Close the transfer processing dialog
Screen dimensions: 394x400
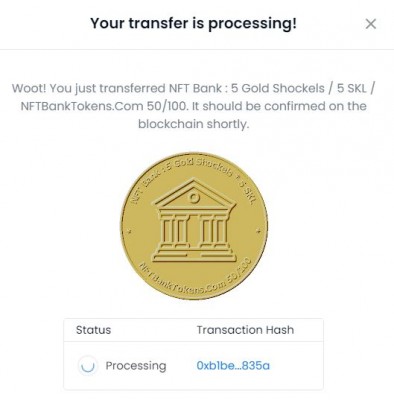pyautogui.click(x=371, y=24)
